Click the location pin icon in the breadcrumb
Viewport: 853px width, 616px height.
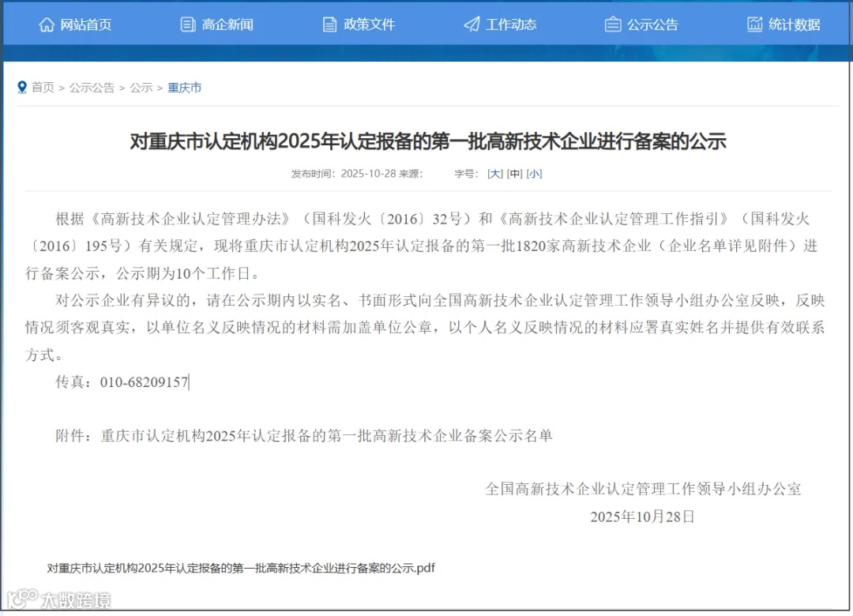coord(22,87)
